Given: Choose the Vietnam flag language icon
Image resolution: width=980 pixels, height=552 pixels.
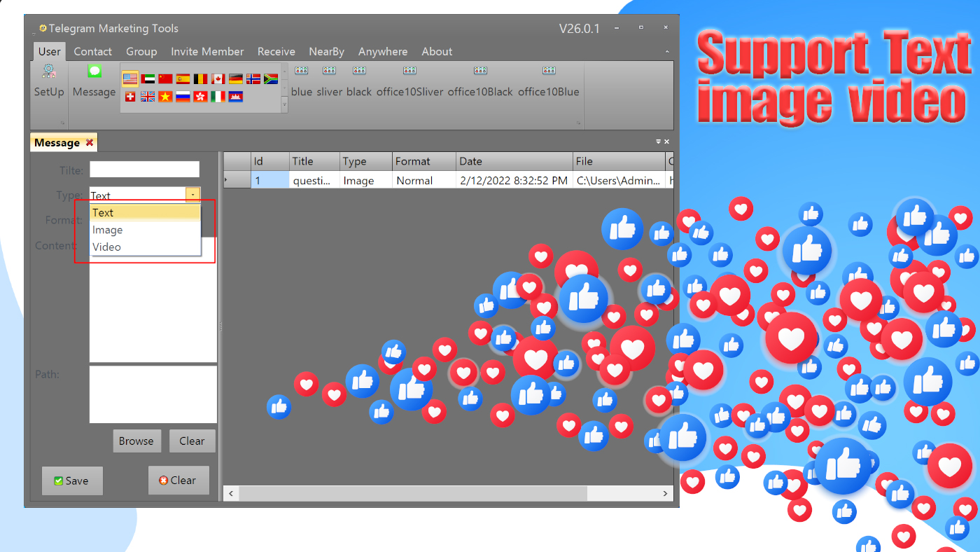Looking at the screenshot, I should point(165,97).
